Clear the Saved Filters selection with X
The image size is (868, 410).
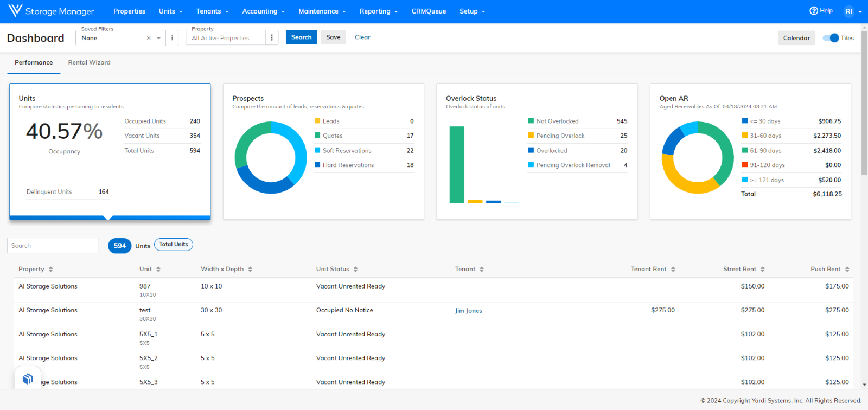(149, 38)
